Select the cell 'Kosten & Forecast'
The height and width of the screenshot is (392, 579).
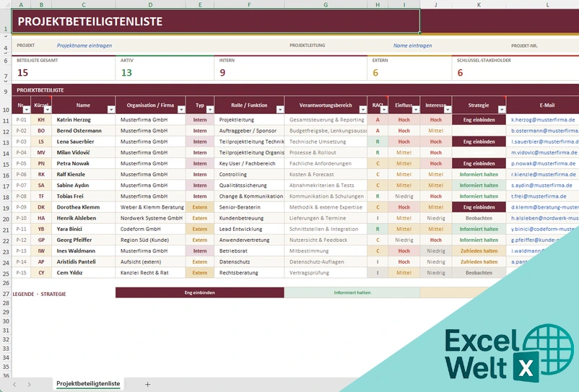tap(326, 174)
